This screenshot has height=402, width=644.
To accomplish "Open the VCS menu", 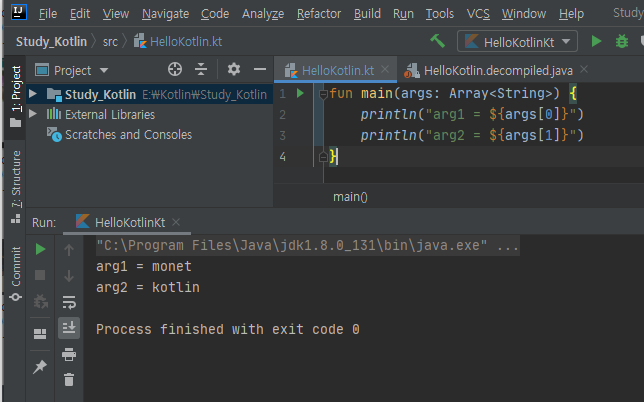I will click(x=478, y=14).
